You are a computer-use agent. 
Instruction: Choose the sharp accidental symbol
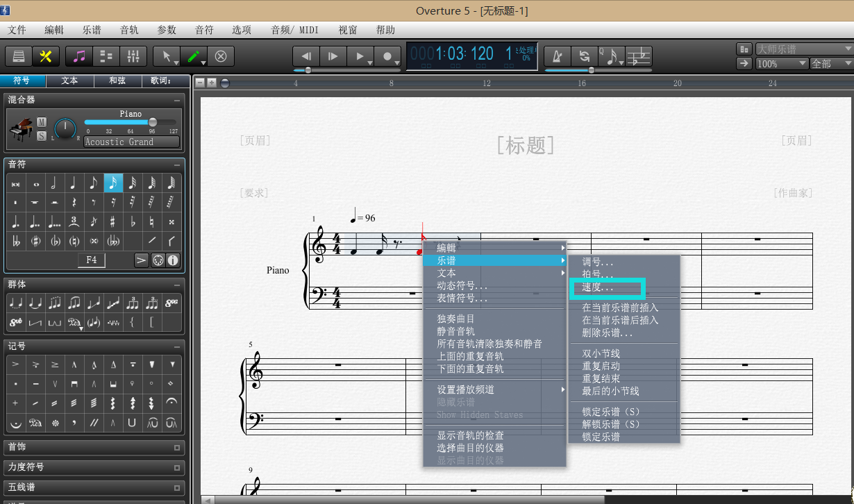click(x=112, y=221)
